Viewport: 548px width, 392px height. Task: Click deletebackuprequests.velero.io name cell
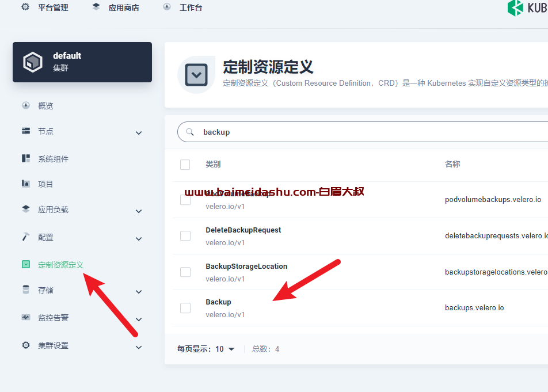tap(496, 236)
